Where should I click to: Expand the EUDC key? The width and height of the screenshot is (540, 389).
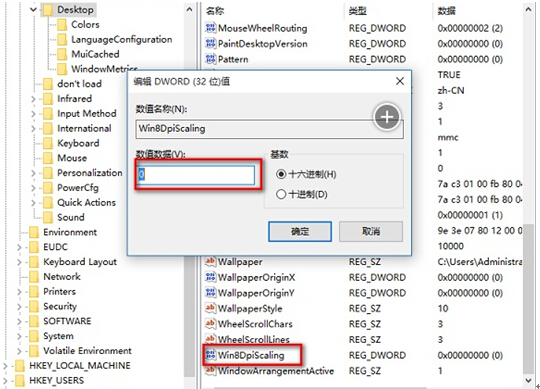[x=19, y=247]
